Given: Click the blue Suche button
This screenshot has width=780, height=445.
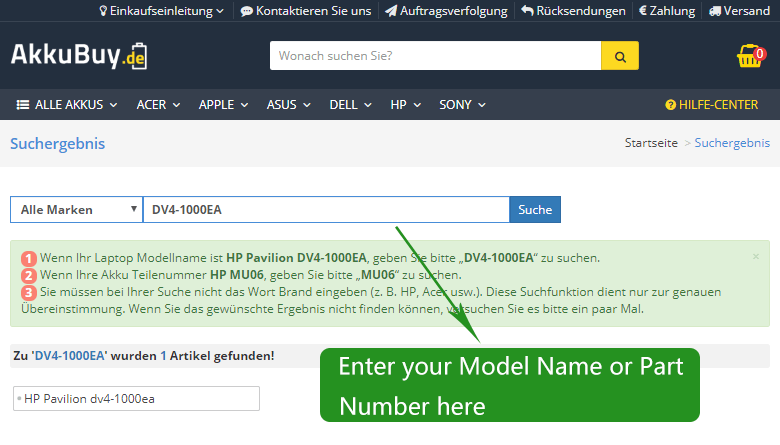Looking at the screenshot, I should (535, 210).
